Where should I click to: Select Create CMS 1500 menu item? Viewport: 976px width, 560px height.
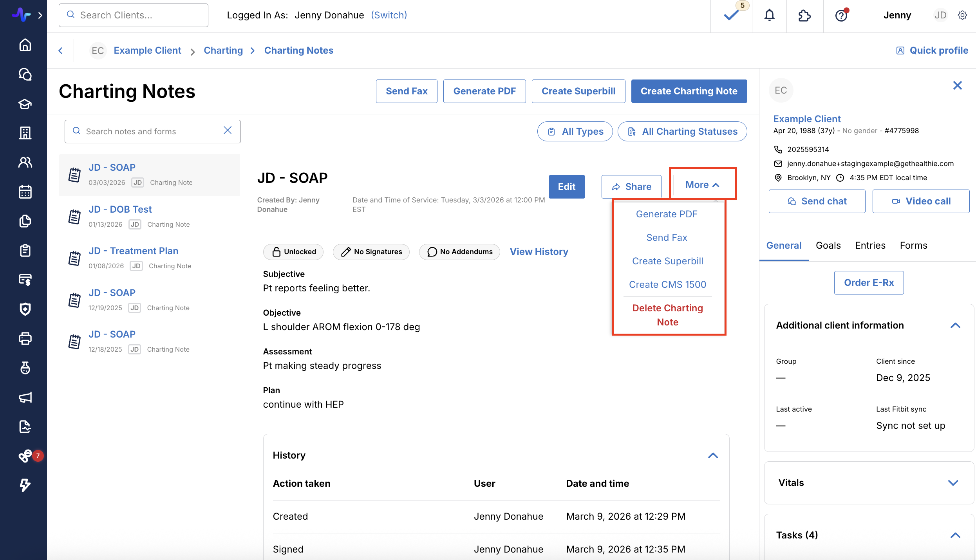point(667,285)
